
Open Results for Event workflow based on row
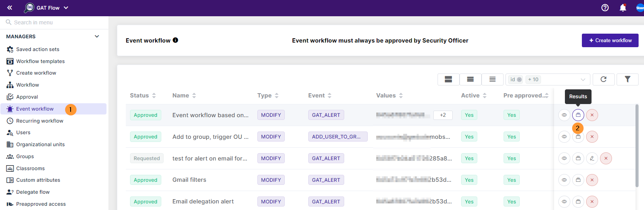[578, 115]
